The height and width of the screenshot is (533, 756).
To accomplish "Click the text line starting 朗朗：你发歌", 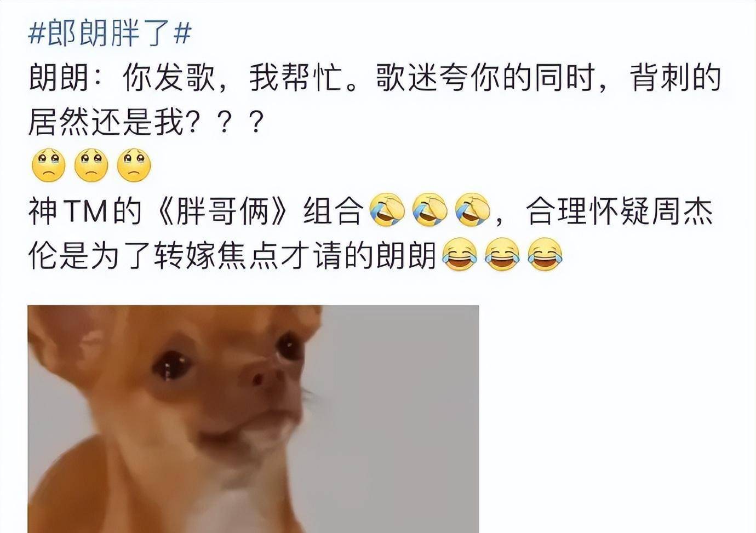I will pyautogui.click(x=374, y=78).
